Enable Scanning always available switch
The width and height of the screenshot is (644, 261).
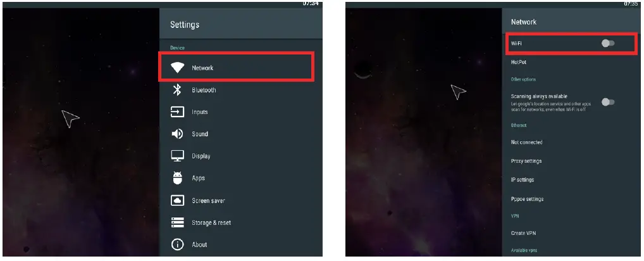click(608, 102)
